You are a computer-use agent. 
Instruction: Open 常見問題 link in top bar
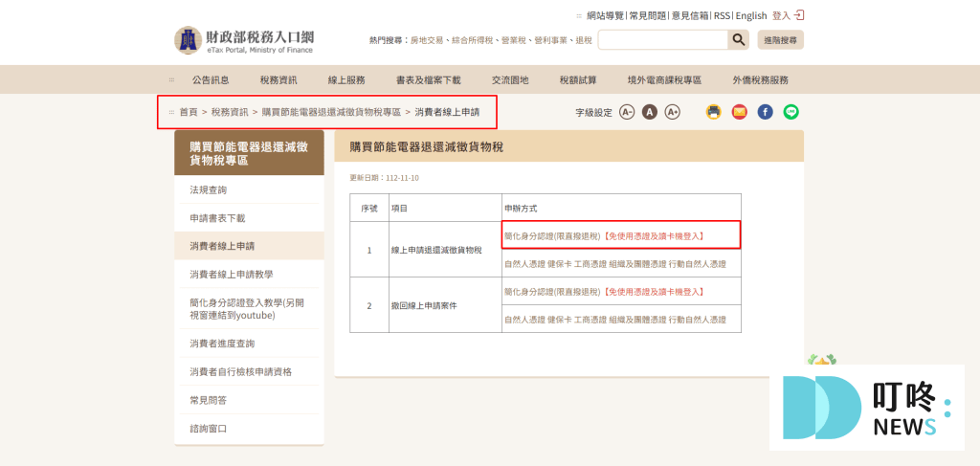[648, 15]
